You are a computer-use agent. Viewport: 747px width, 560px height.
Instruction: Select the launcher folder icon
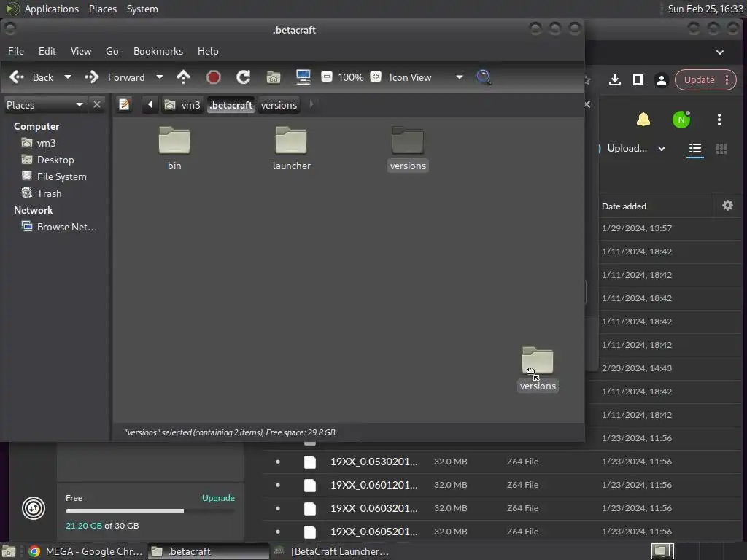point(291,141)
